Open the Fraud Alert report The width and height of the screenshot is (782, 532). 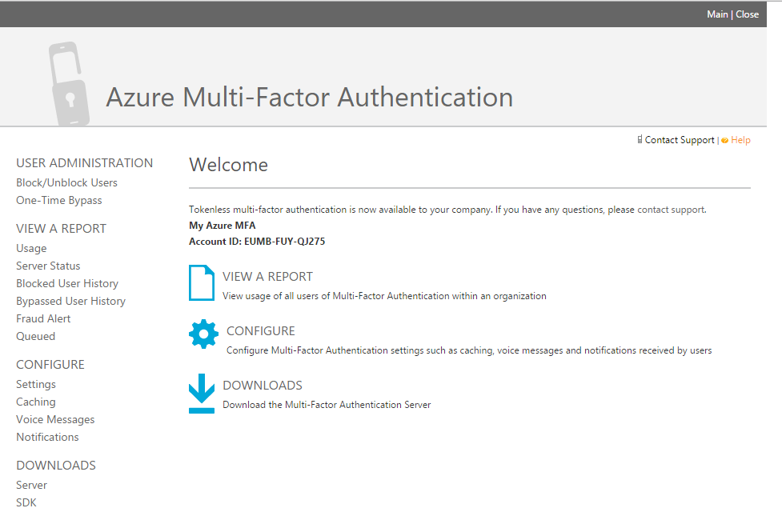43,318
